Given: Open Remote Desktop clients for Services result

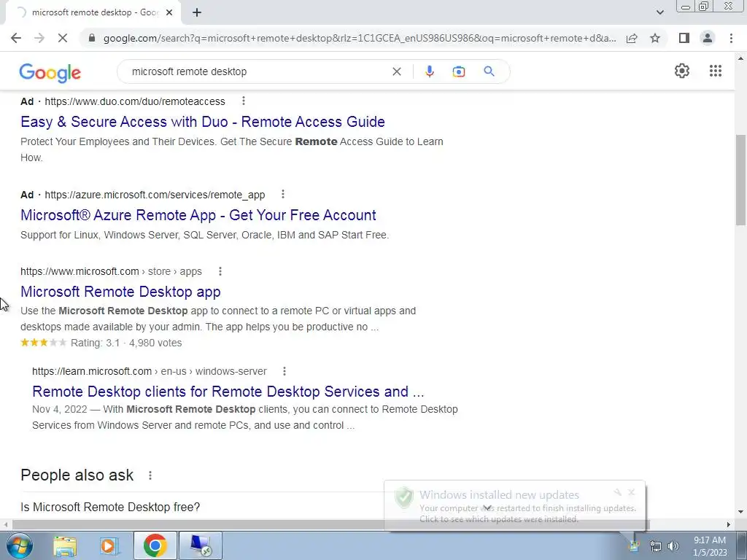Looking at the screenshot, I should (228, 392).
